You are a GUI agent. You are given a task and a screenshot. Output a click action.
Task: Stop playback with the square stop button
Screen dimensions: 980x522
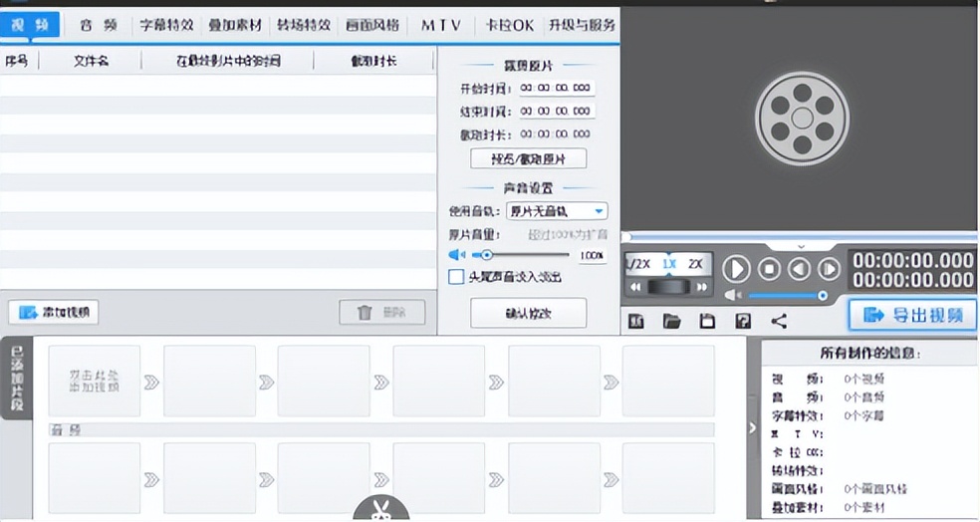click(769, 269)
